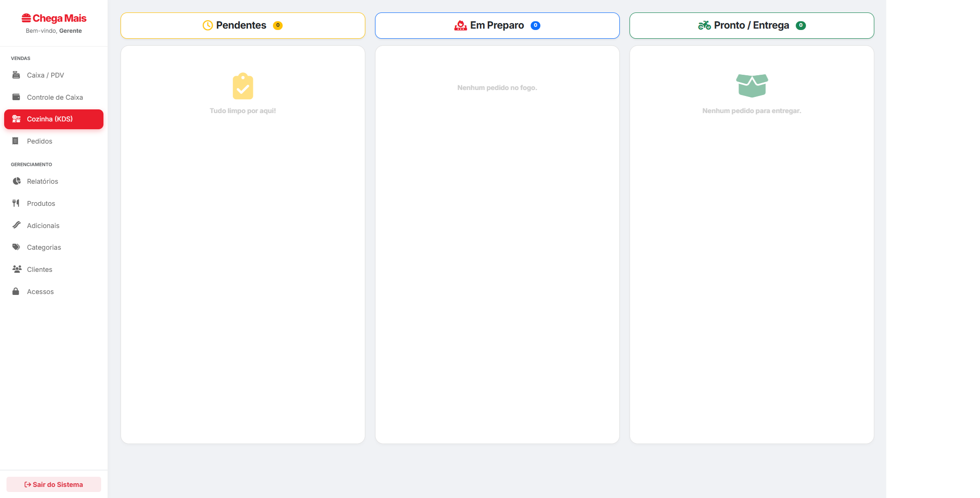Click the wallet icon beside Controle de Caixa

[16, 97]
